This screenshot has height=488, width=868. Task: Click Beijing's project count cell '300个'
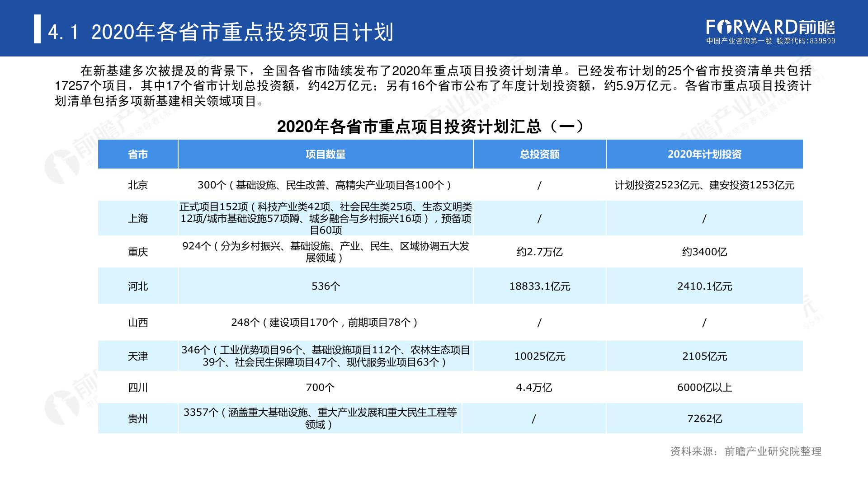point(325,185)
